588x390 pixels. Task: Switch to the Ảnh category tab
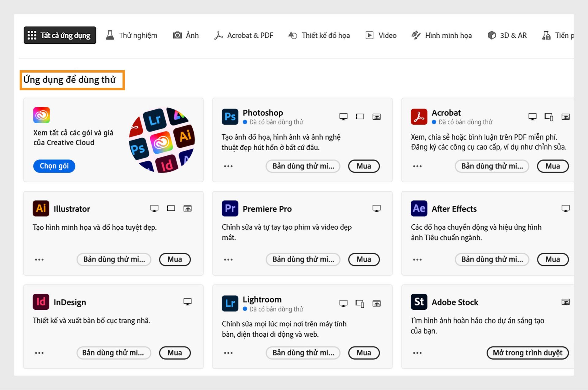(186, 35)
